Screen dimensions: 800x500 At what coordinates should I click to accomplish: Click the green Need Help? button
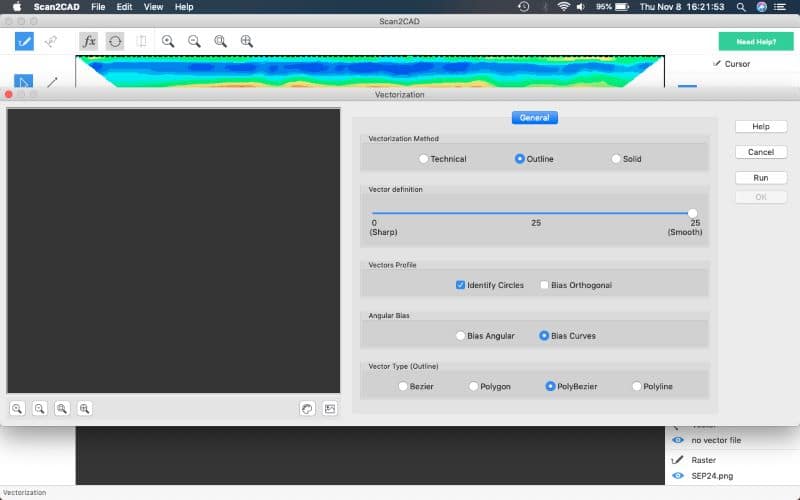pyautogui.click(x=755, y=41)
